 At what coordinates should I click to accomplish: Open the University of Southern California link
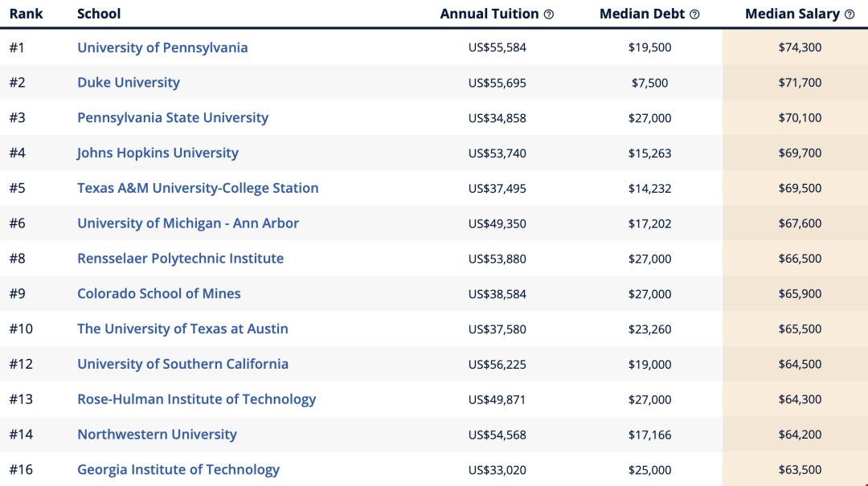[x=182, y=364]
